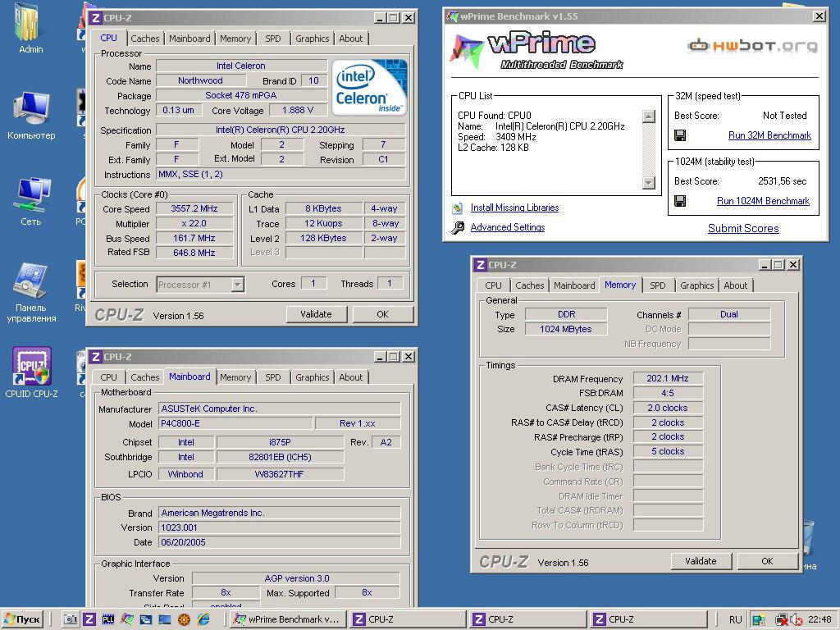Click the RU language indicator in the tray
This screenshot has width=840, height=630.
736,620
